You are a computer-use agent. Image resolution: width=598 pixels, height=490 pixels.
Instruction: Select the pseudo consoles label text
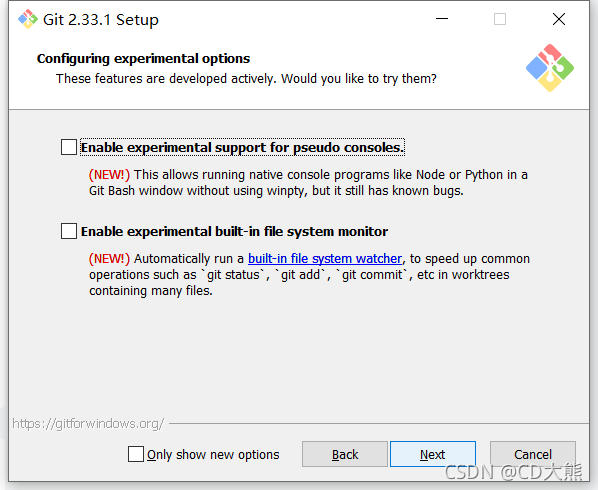243,148
